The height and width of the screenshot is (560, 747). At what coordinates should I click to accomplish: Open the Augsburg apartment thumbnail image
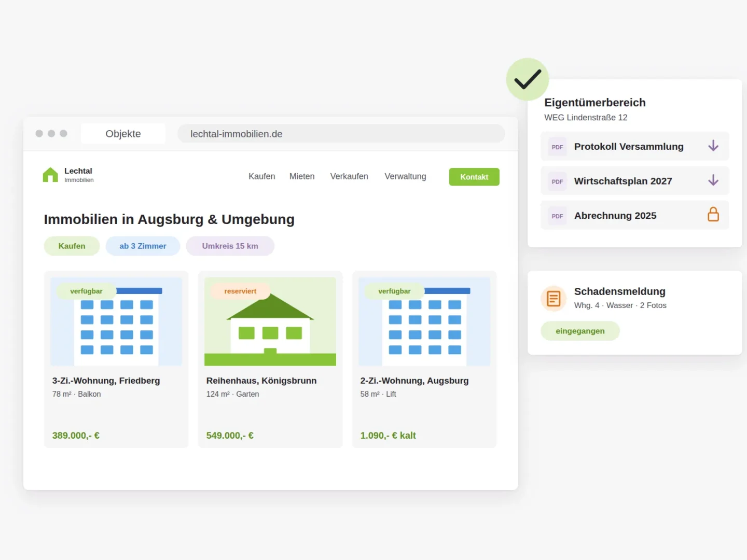424,321
